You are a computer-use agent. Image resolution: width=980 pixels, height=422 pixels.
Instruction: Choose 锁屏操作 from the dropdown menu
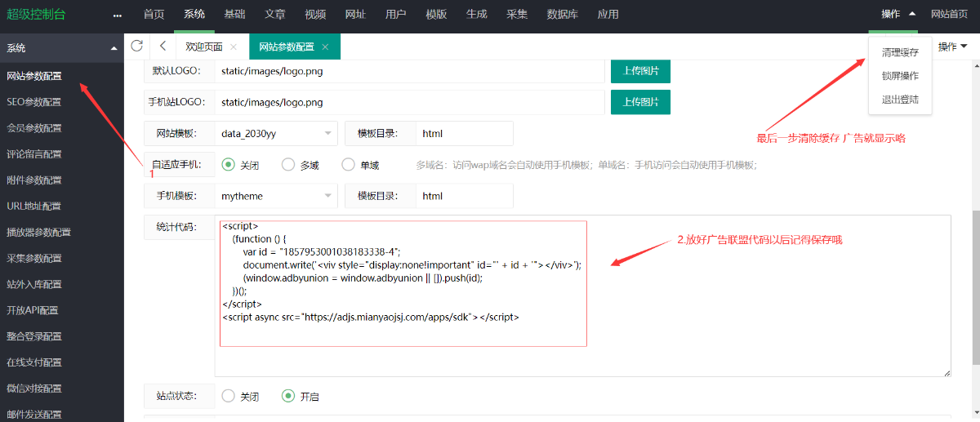(x=900, y=76)
